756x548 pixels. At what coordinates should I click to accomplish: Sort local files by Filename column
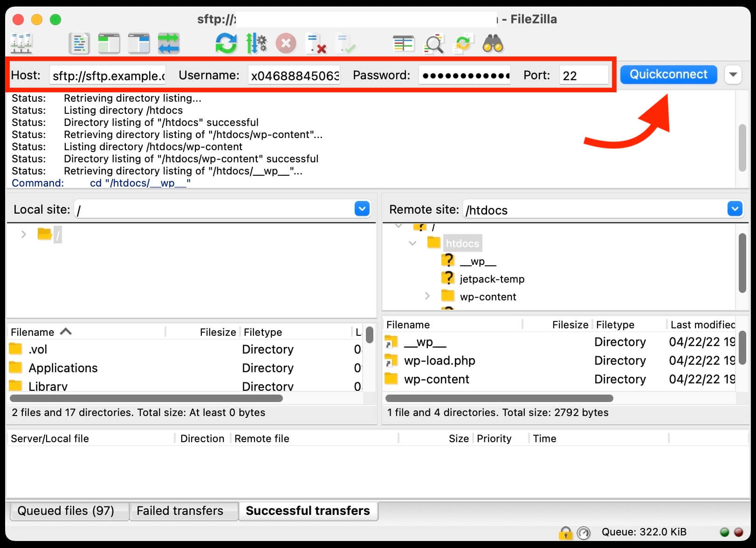[86, 332]
